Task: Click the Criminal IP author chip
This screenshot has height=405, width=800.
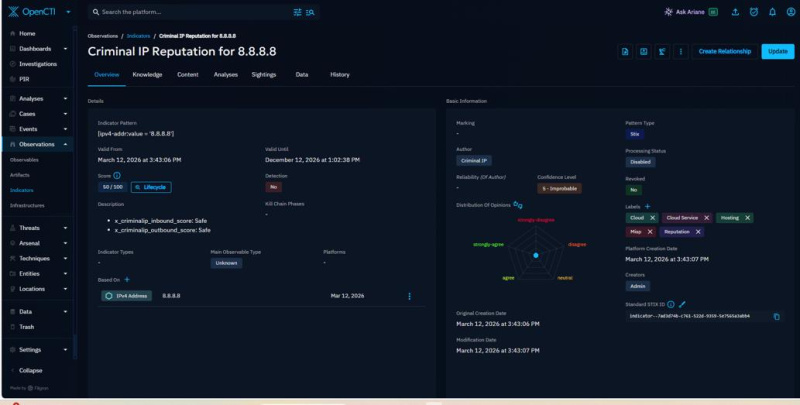Action: (474, 161)
